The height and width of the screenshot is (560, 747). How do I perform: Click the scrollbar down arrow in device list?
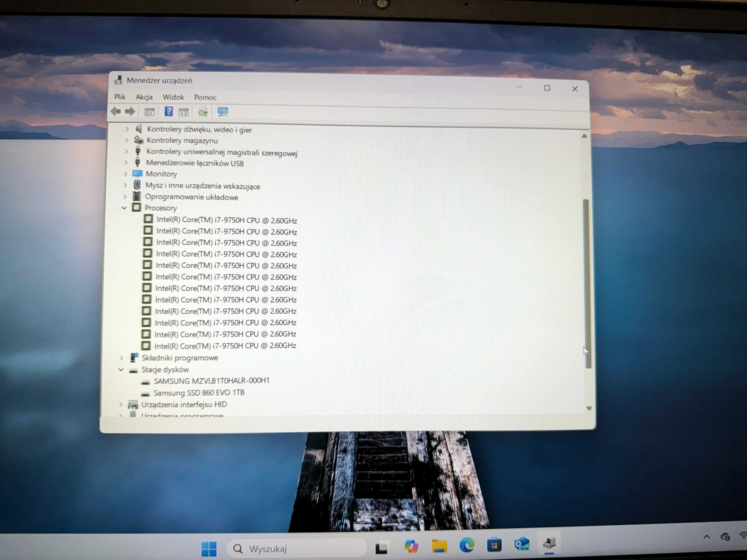(589, 409)
